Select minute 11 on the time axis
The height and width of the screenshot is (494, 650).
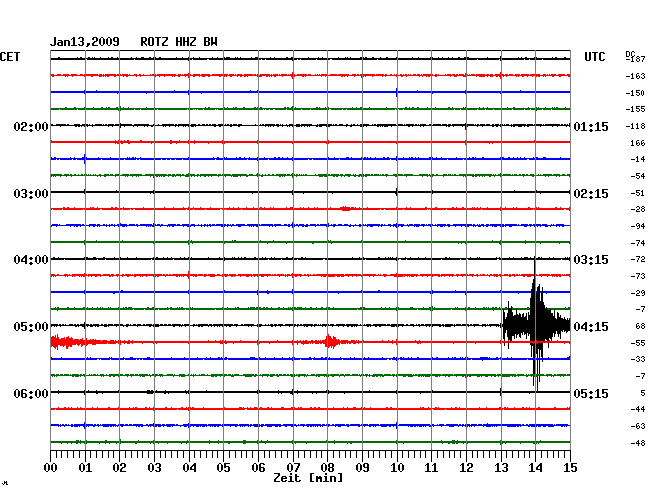click(431, 467)
